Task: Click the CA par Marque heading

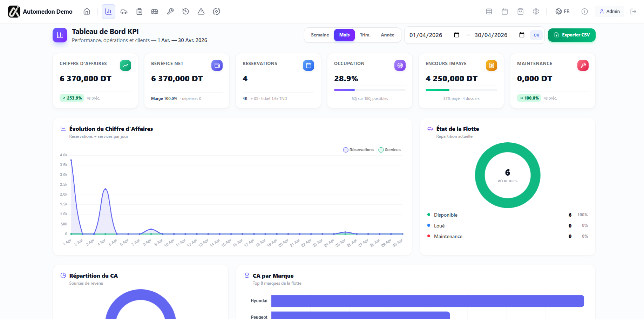Action: [x=273, y=276]
